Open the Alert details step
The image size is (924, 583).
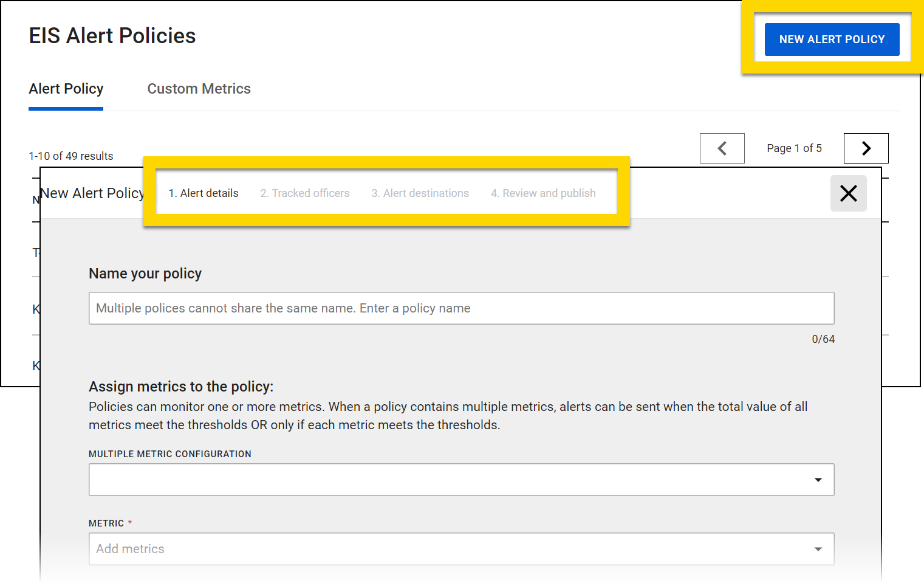pos(204,193)
